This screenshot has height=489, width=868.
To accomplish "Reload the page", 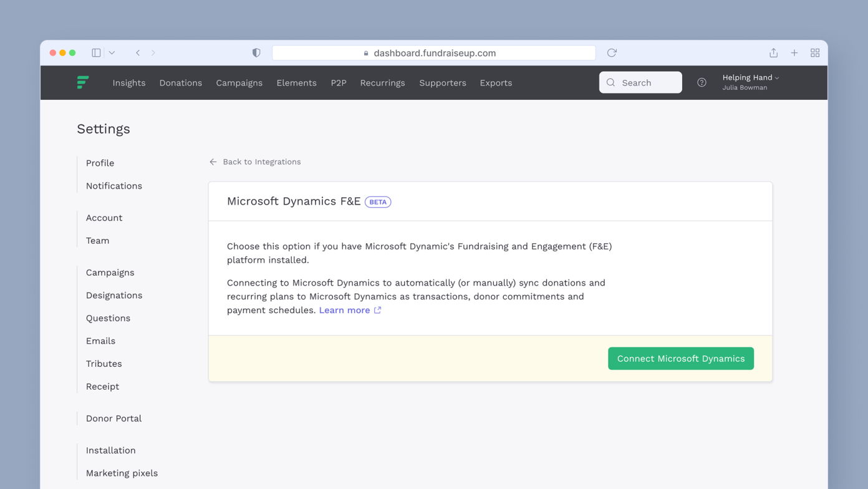I will 612,53.
